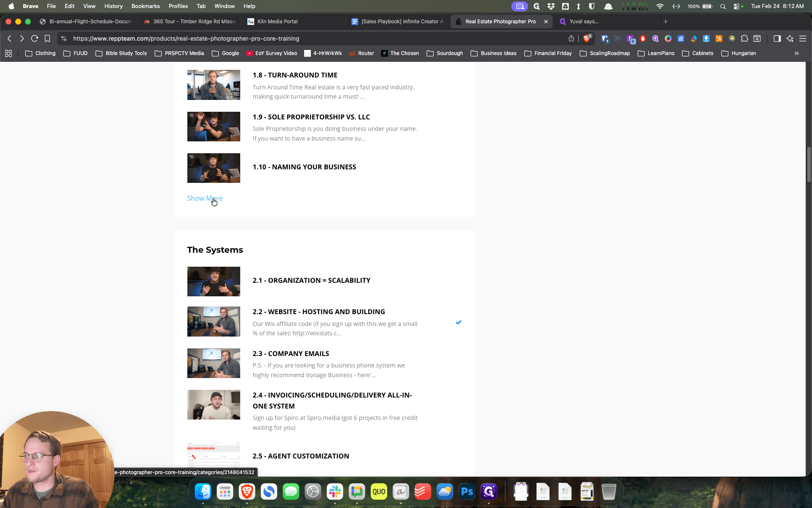The image size is (812, 508).
Task: Toggle completion checkmark for lesson 2.2
Action: tap(458, 322)
